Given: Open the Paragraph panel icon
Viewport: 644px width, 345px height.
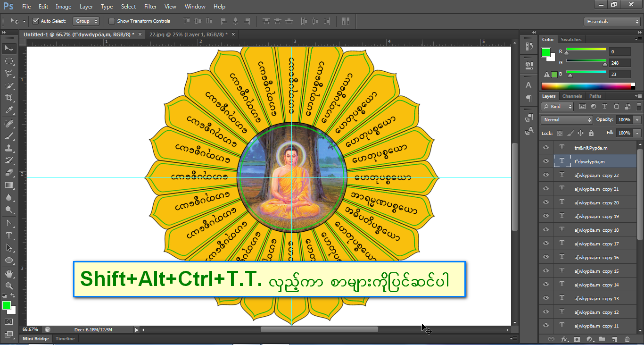Looking at the screenshot, I should pyautogui.click(x=529, y=99).
